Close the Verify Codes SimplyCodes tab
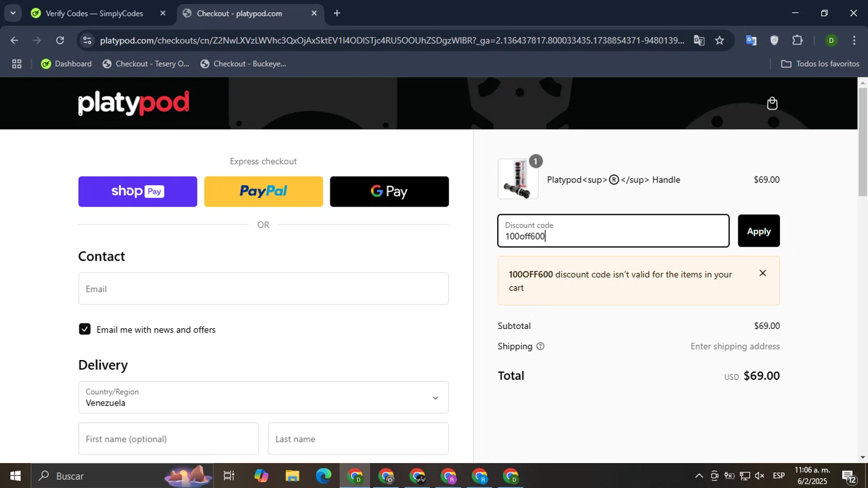868x488 pixels. [x=163, y=13]
